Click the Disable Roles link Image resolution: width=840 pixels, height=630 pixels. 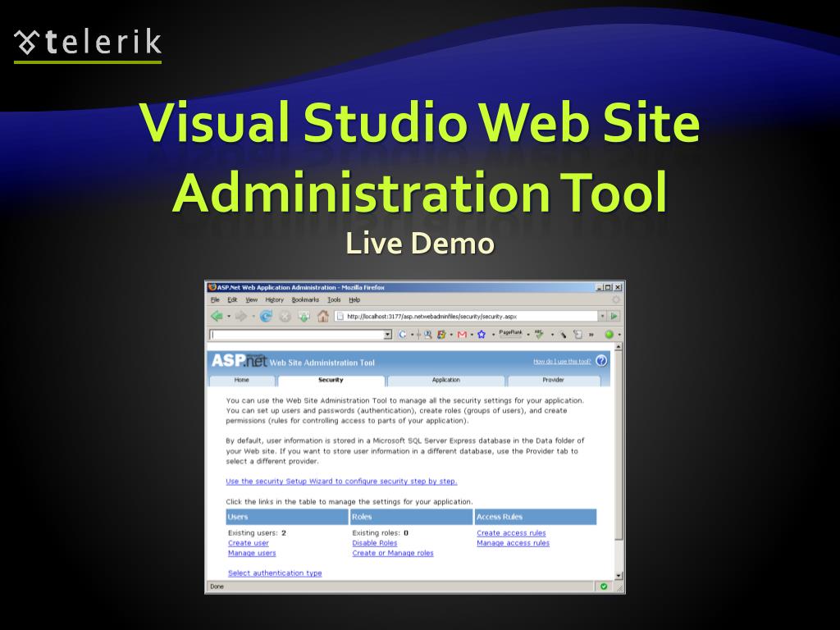pyautogui.click(x=374, y=543)
